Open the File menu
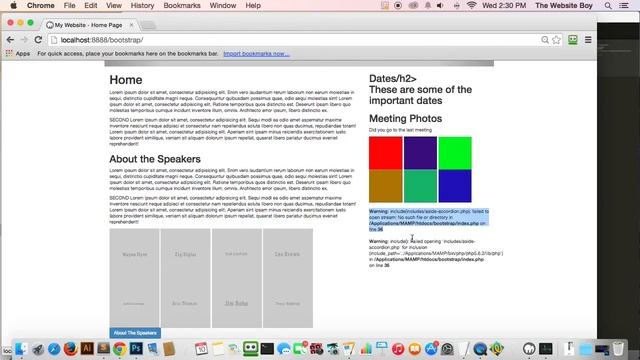Screen dimensions: 640x360 coord(69,6)
